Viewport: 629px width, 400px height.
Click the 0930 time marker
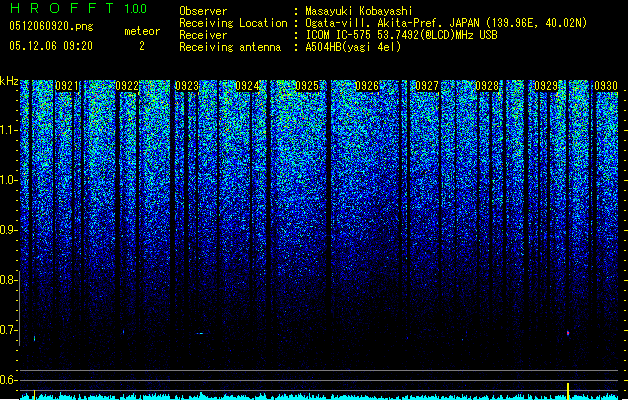click(x=606, y=86)
